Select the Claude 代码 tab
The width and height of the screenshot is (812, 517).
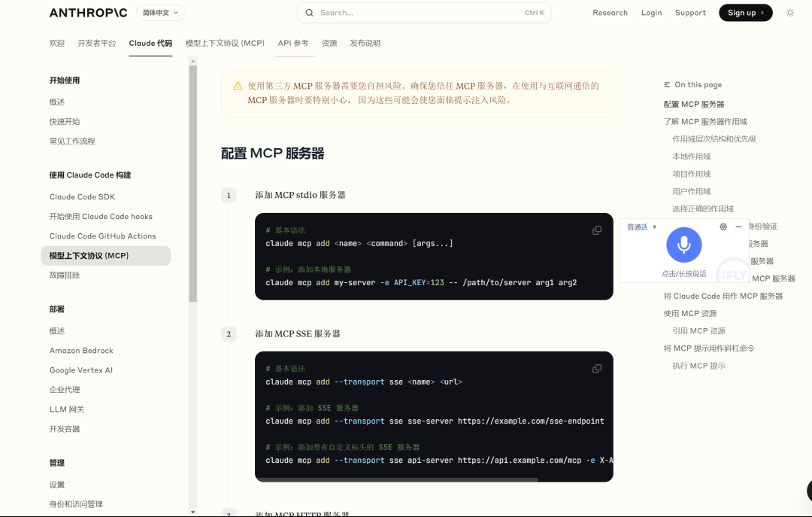click(150, 43)
